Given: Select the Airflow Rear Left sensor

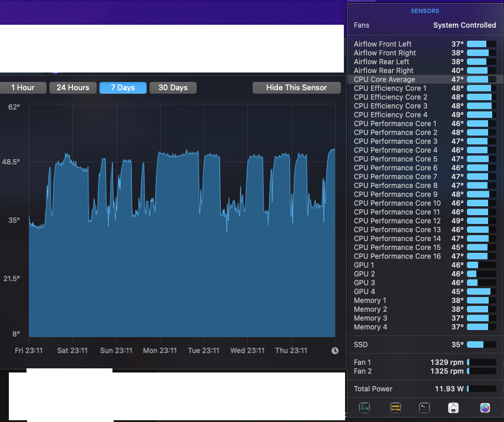Looking at the screenshot, I should 425,62.
